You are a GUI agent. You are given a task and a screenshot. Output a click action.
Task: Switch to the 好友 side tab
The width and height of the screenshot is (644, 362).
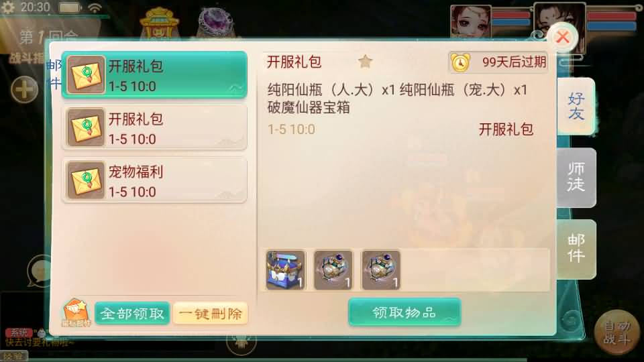[x=576, y=106]
